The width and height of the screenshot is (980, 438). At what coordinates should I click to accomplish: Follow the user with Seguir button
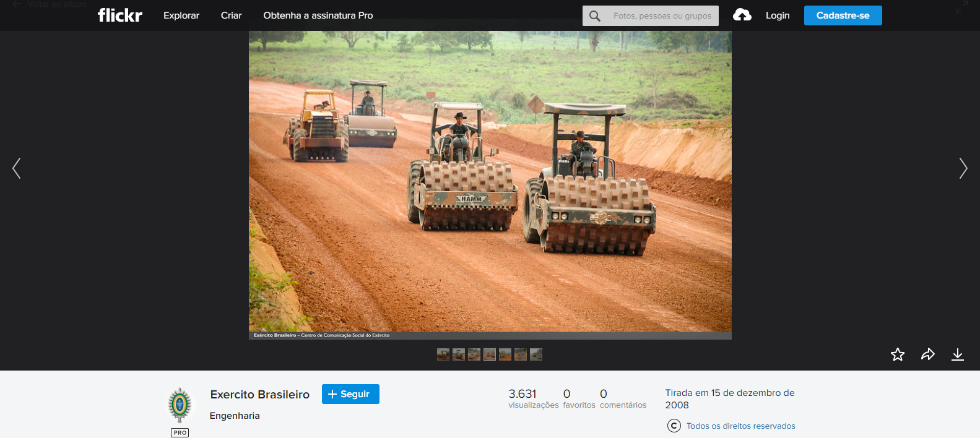coord(350,394)
